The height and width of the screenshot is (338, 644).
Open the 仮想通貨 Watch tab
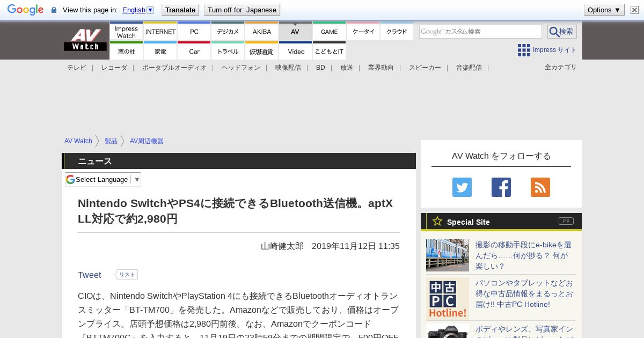click(262, 51)
